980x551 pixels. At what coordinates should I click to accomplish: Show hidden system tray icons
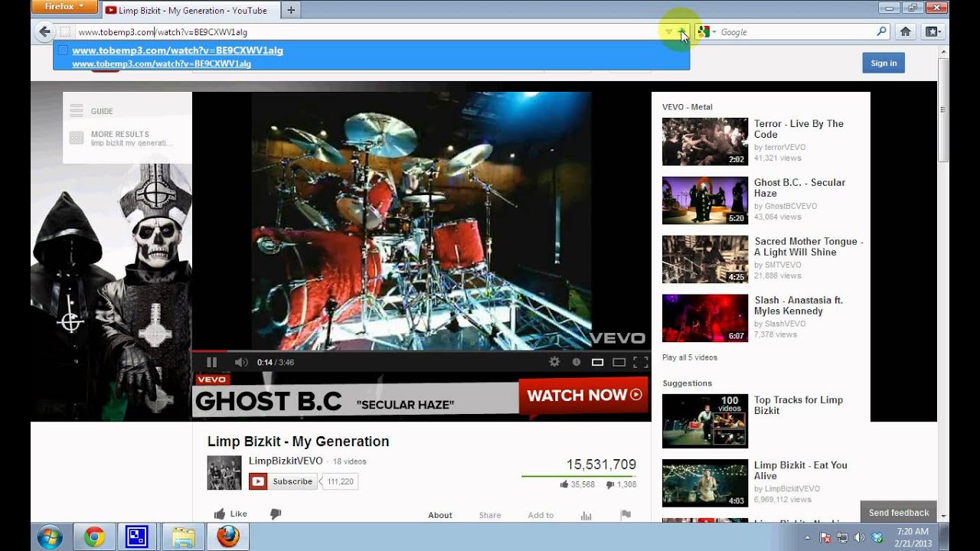tap(807, 538)
